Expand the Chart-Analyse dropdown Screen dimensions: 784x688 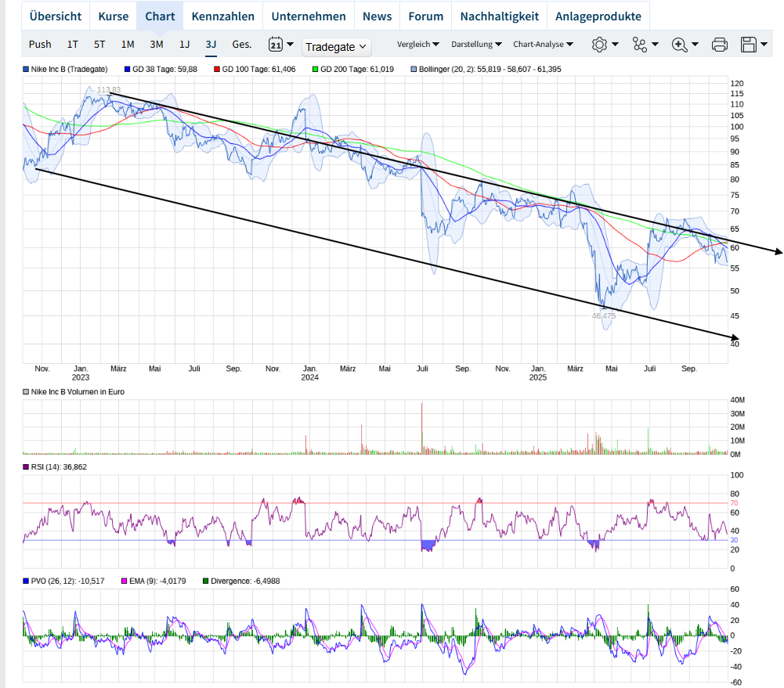543,45
